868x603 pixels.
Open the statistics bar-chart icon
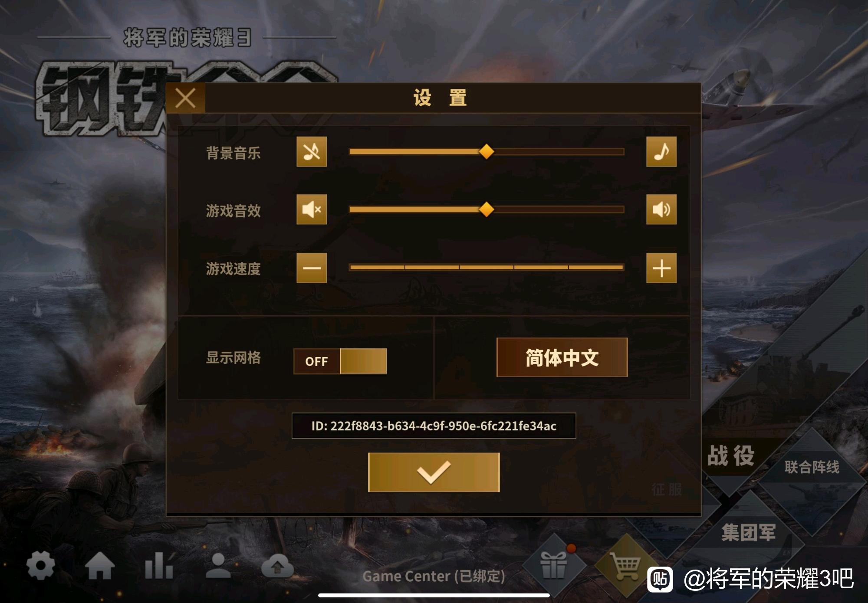[159, 566]
